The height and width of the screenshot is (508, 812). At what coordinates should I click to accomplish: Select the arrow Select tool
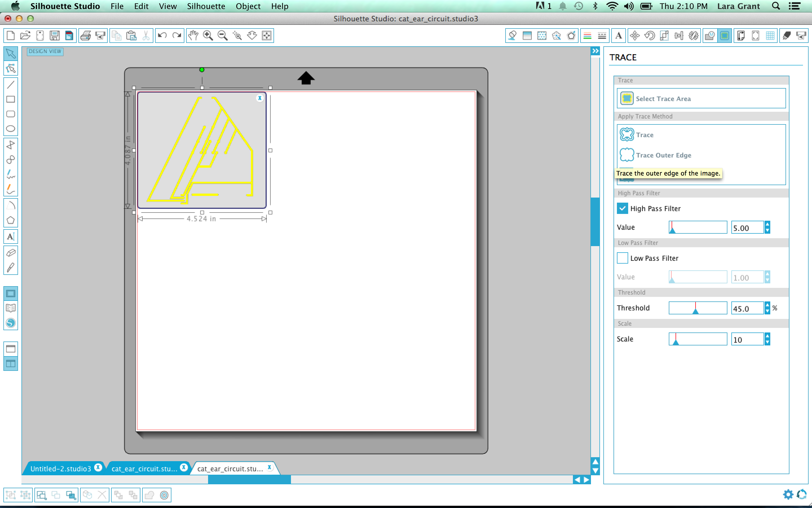pos(11,53)
